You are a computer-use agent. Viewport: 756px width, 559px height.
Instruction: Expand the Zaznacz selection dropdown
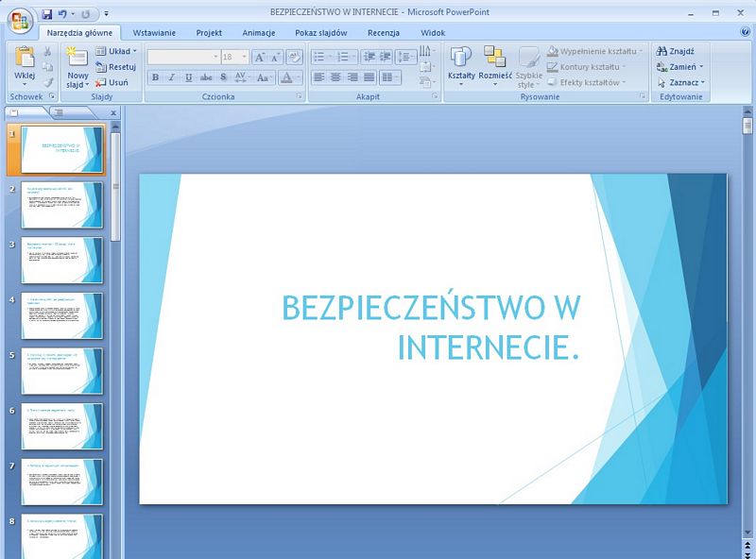point(682,82)
